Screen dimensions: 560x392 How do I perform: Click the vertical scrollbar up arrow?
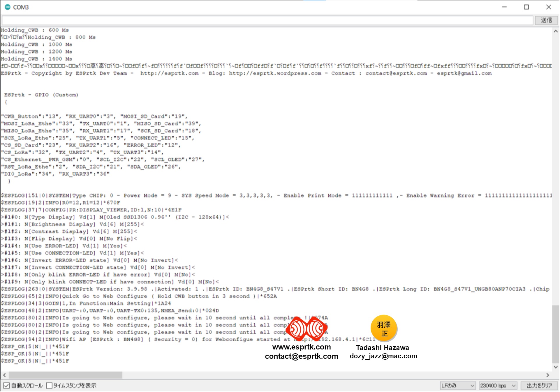pyautogui.click(x=556, y=31)
